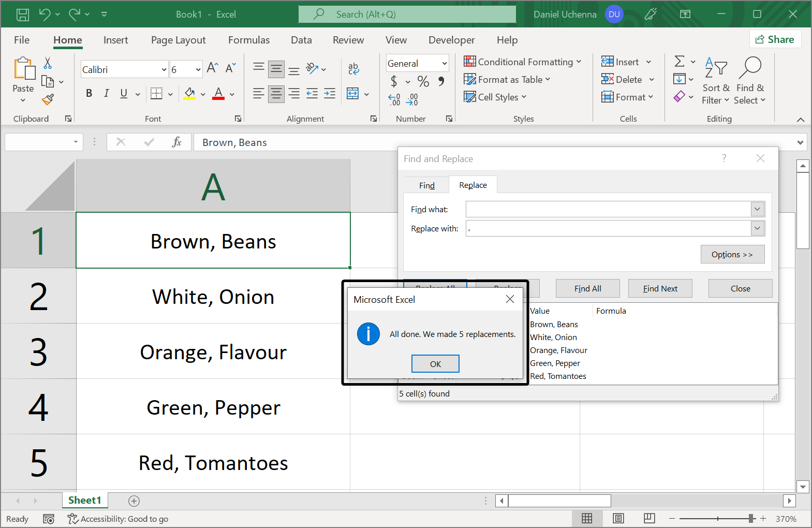Image resolution: width=812 pixels, height=528 pixels.
Task: Select the Wrap Text icon
Action: [x=353, y=68]
